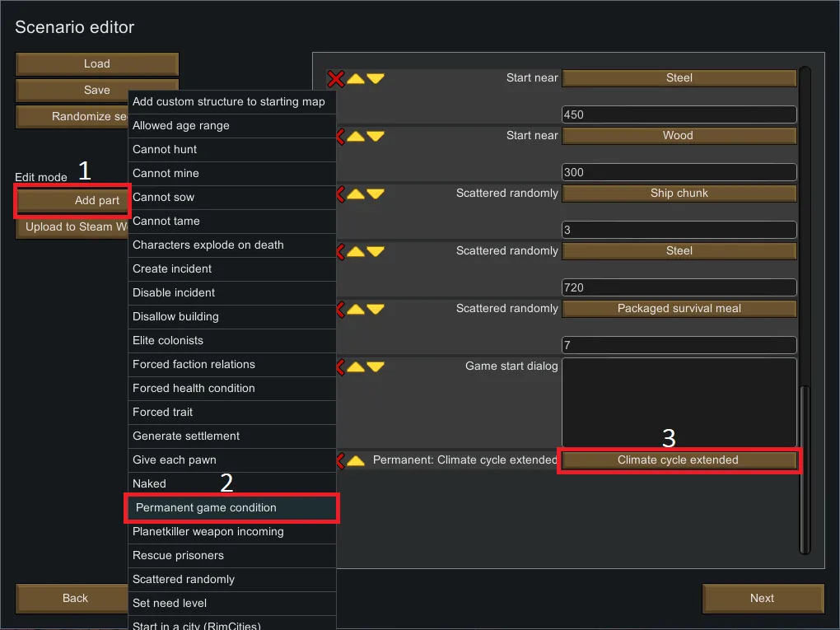The image size is (840, 630).
Task: Open Climate cycle extended condition dropdown
Action: (x=679, y=460)
